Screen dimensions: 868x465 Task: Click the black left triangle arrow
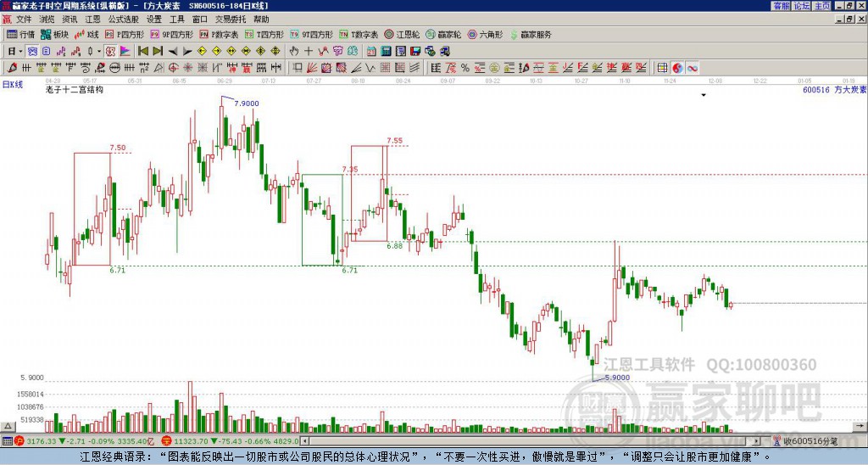[173, 51]
